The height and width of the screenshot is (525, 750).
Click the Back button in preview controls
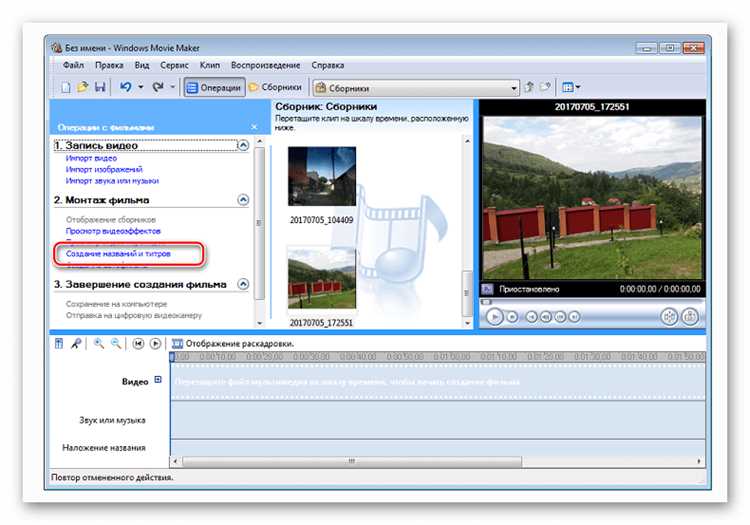pos(531,317)
